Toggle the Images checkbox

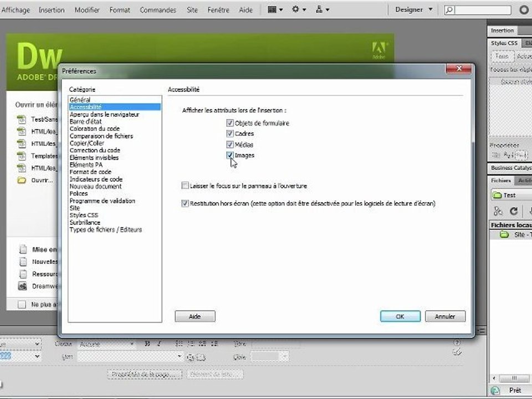tap(229, 155)
